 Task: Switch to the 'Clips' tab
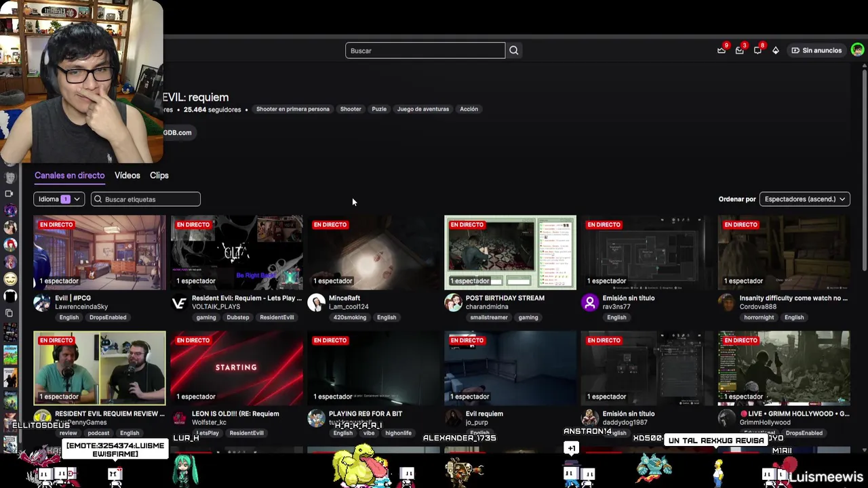tap(159, 176)
